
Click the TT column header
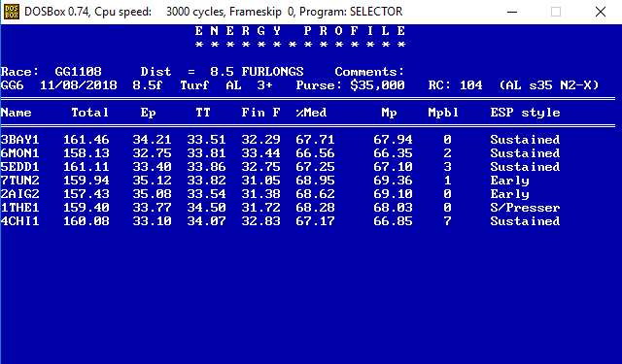[203, 113]
